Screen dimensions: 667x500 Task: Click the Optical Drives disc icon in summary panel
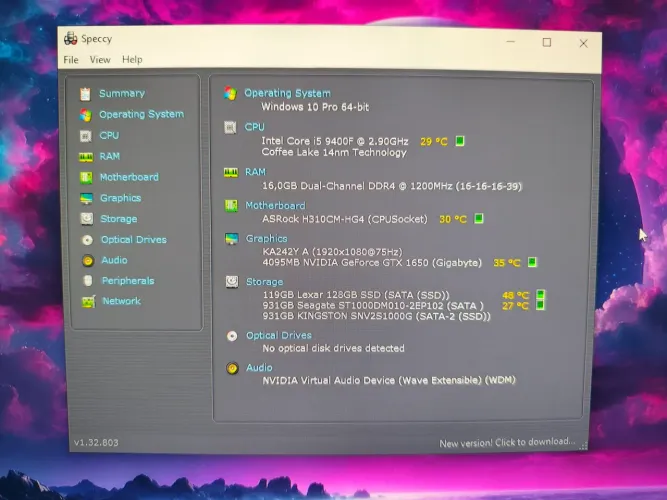tap(232, 336)
